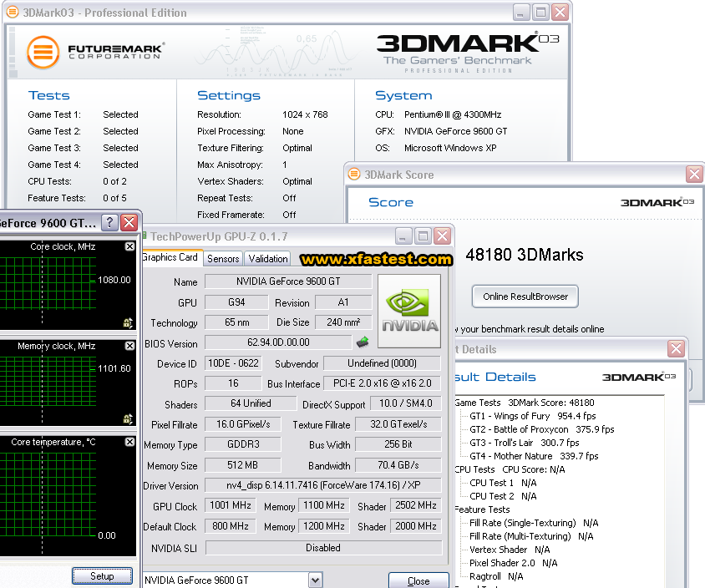
Task: Open the Sensors tab in GPU-Z
Action: pyautogui.click(x=223, y=258)
